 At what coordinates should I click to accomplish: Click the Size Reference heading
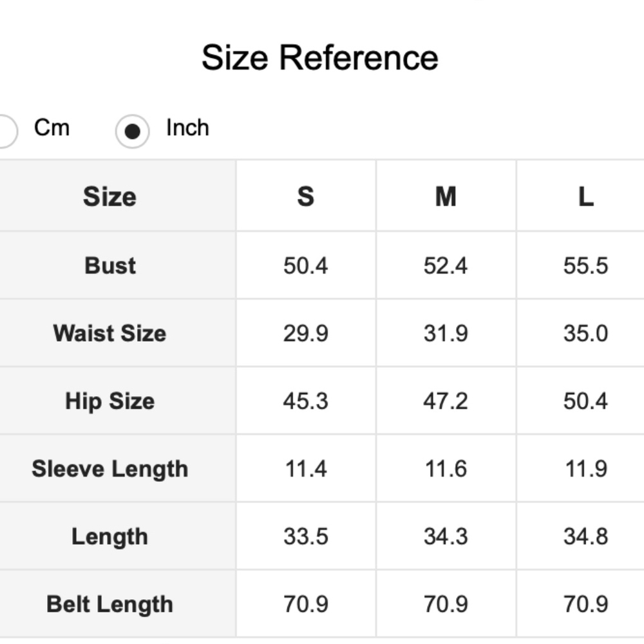click(320, 57)
